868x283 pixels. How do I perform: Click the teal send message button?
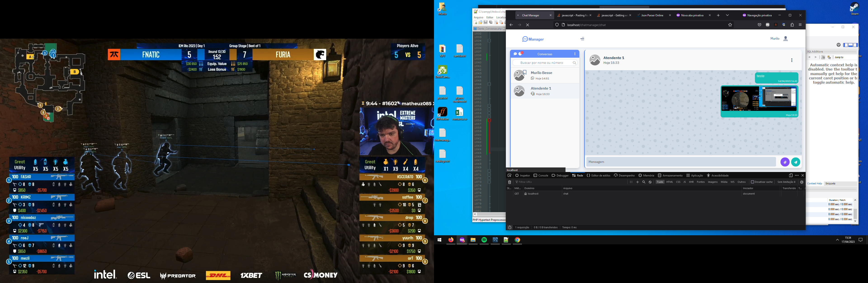tap(796, 162)
